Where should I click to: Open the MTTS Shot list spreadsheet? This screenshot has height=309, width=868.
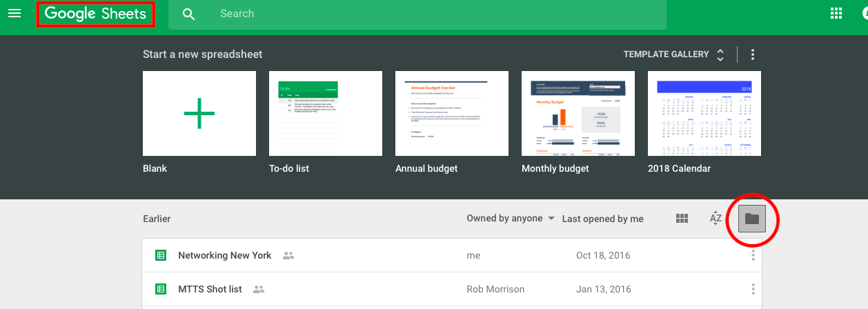click(452, 290)
